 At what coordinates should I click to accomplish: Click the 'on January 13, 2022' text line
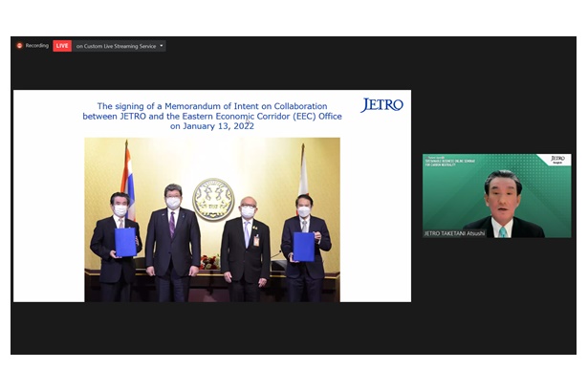point(212,126)
